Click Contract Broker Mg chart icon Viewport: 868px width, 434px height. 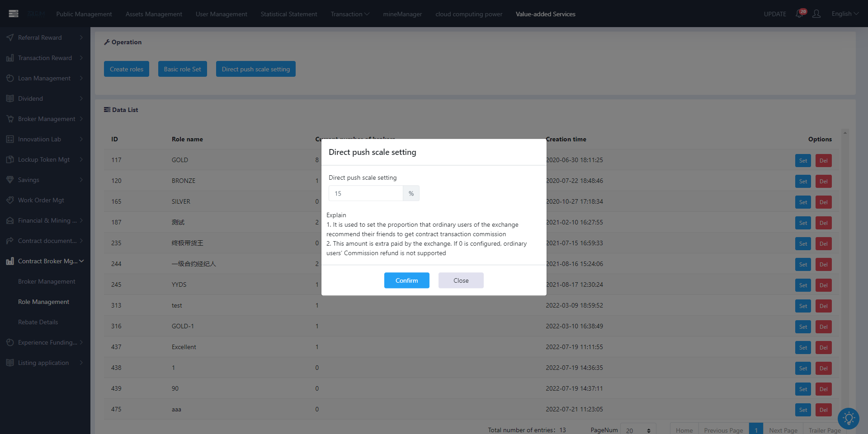pyautogui.click(x=10, y=261)
